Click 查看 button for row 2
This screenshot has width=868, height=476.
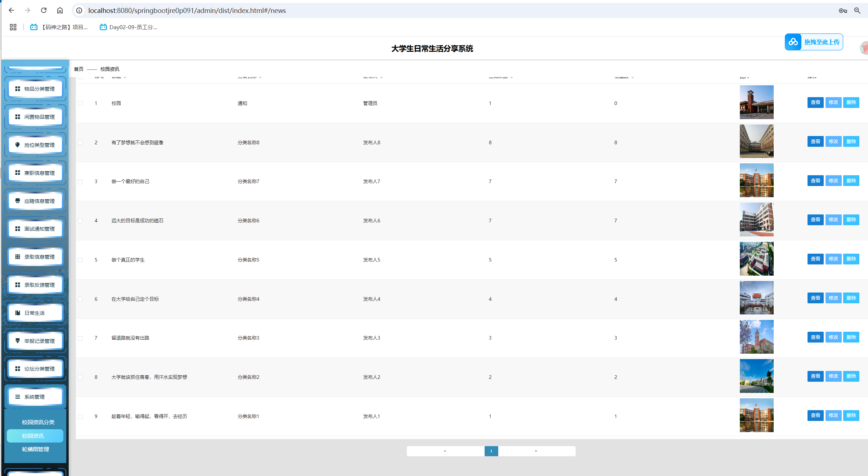click(x=815, y=142)
